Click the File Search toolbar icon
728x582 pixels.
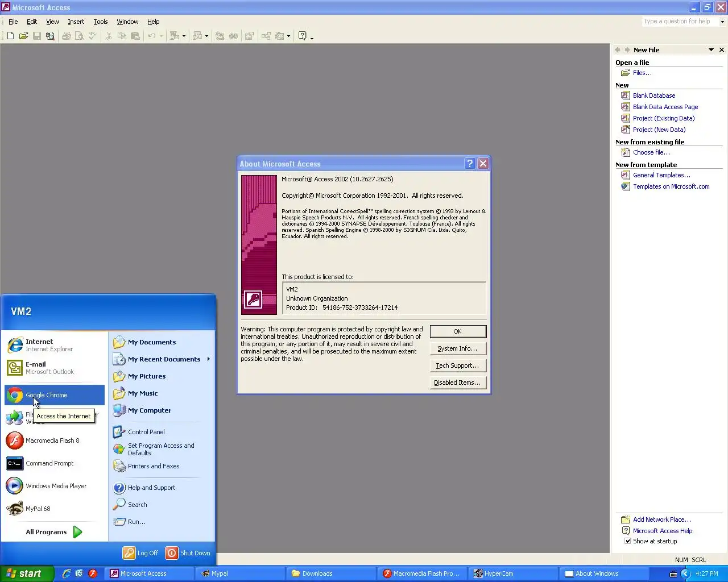pos(50,36)
